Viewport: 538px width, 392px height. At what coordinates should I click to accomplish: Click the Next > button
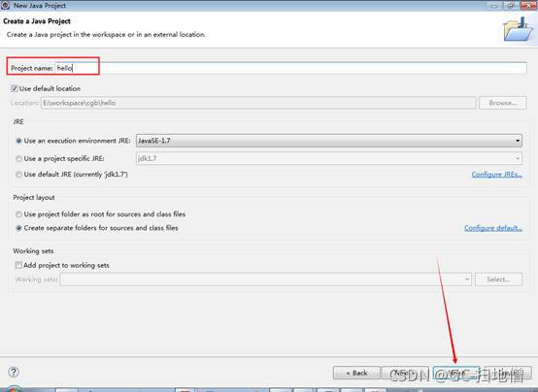click(405, 373)
